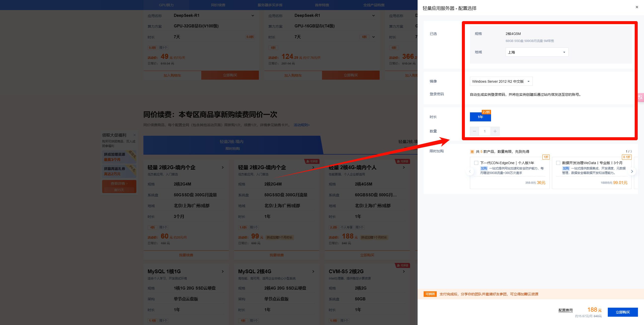Viewport: 644px width, 325px height.
Task: Dismiss the 领取大促福利 promo popup
Action: pyautogui.click(x=135, y=135)
